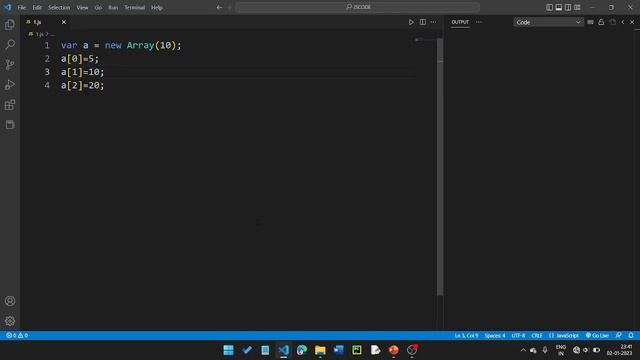Open Microsoft Edge from the taskbar
The width and height of the screenshot is (640, 360).
pyautogui.click(x=302, y=350)
